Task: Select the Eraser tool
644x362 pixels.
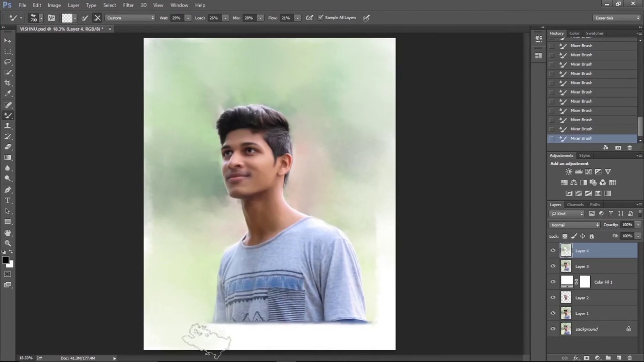Action: pyautogui.click(x=8, y=147)
